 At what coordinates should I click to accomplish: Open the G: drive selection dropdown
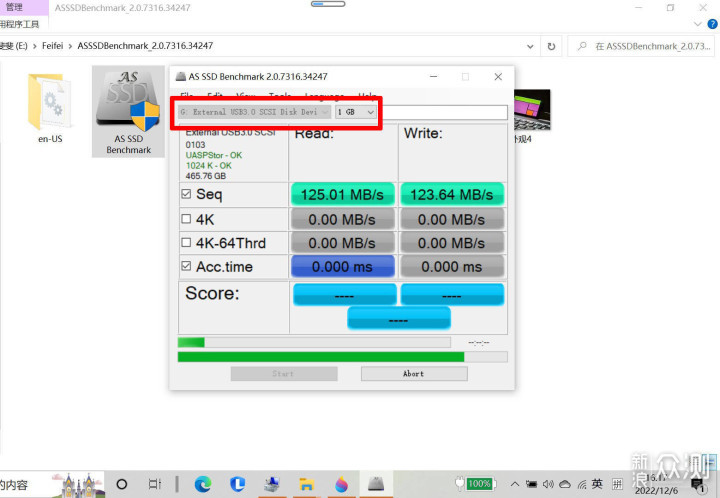[254, 112]
